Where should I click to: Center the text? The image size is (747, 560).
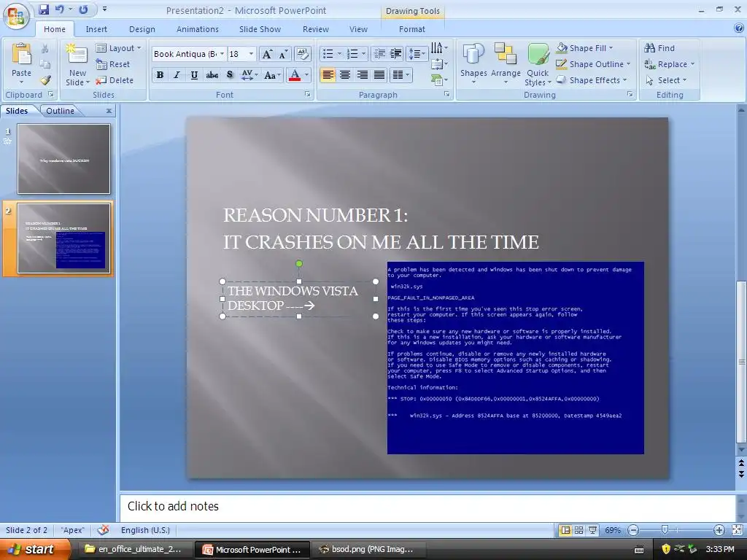tap(345, 75)
